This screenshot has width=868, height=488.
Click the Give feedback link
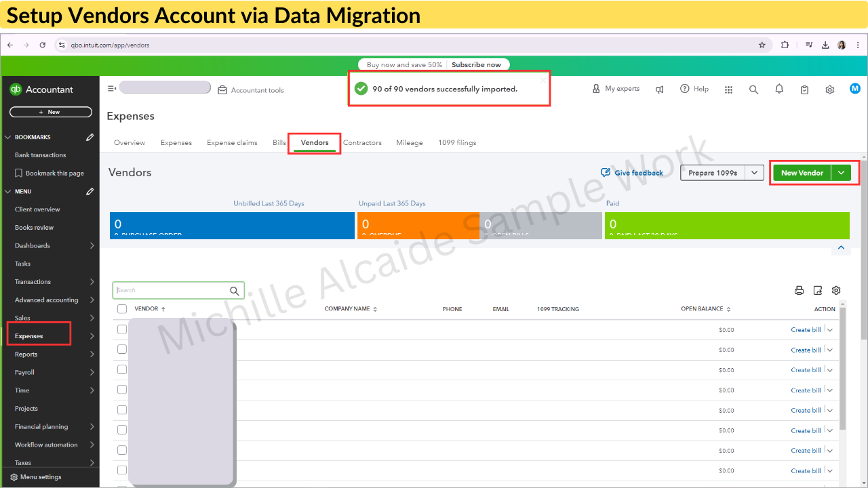coord(633,173)
